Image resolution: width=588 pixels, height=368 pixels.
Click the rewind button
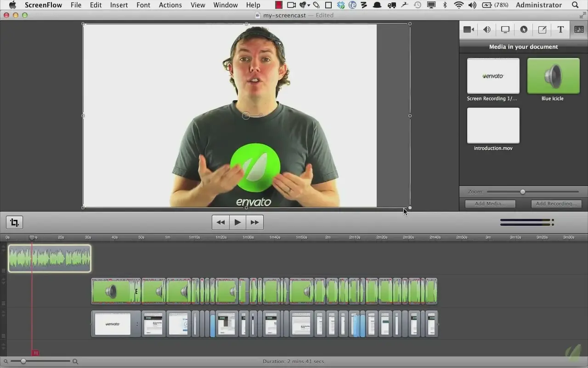220,222
